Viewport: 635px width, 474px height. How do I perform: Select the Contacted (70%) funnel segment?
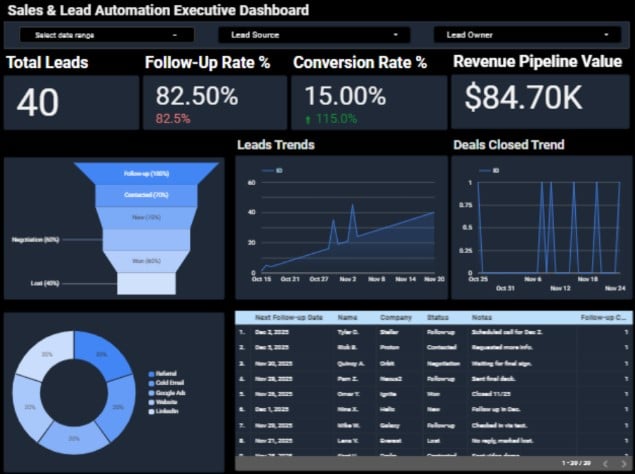pos(146,195)
